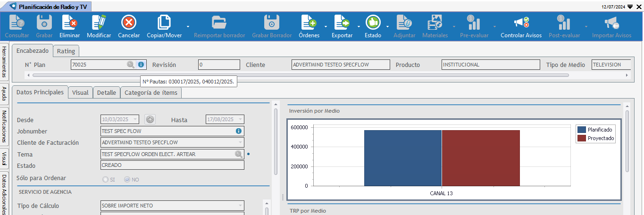Click the Tipo de Medio TELEVISION field

611,65
